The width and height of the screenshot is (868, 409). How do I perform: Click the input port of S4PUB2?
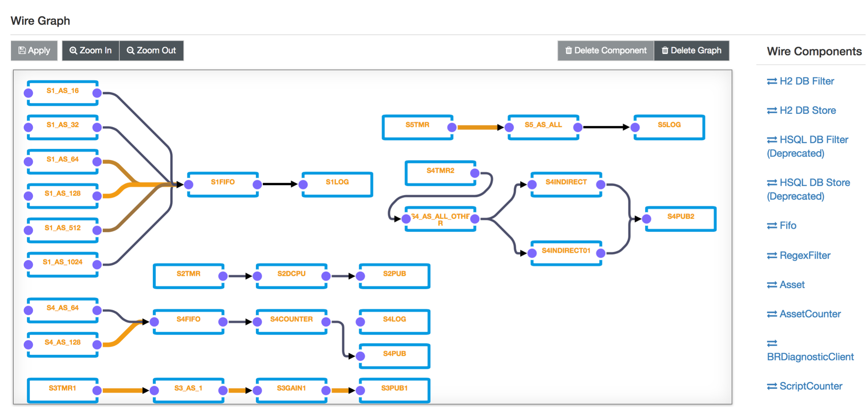click(647, 219)
